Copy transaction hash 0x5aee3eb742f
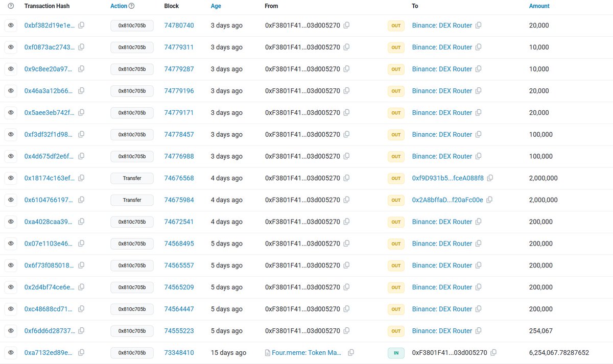Screen dimensions: 613x364 [81, 113]
